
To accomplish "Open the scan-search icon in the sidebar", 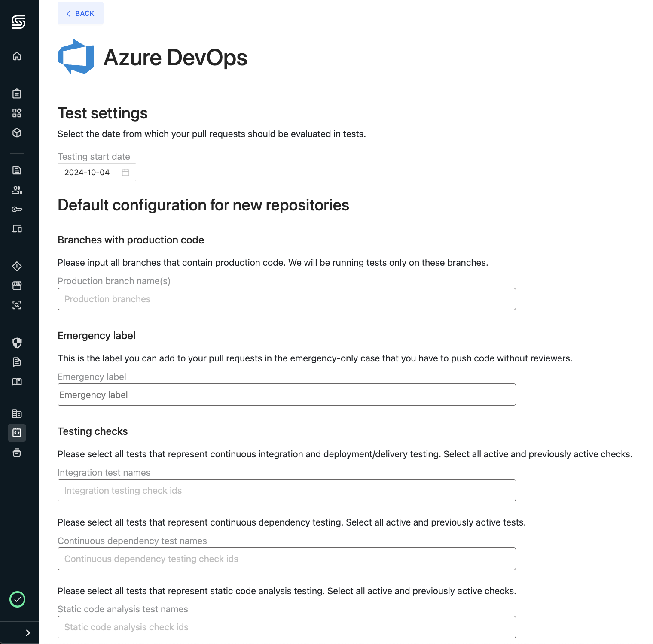I will pyautogui.click(x=17, y=305).
